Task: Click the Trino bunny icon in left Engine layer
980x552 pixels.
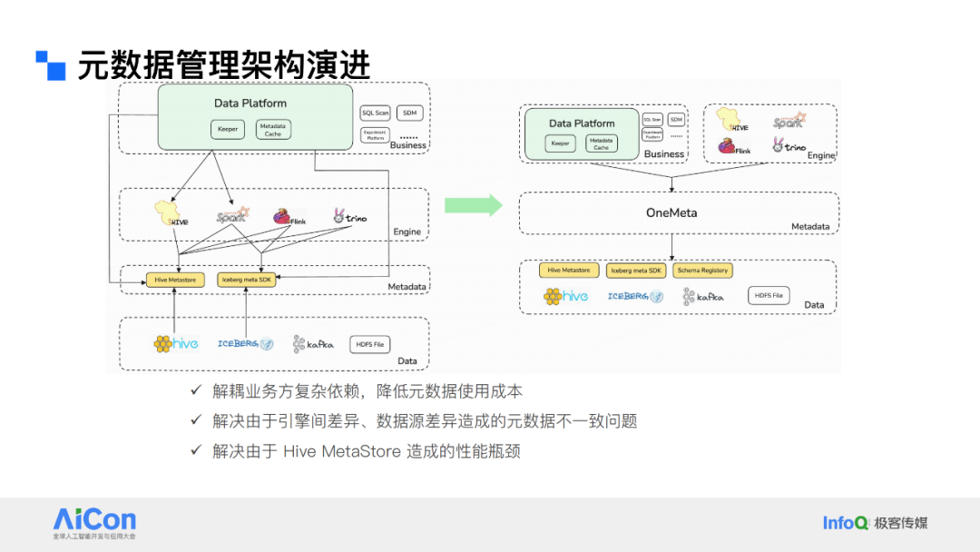Action: tap(338, 216)
